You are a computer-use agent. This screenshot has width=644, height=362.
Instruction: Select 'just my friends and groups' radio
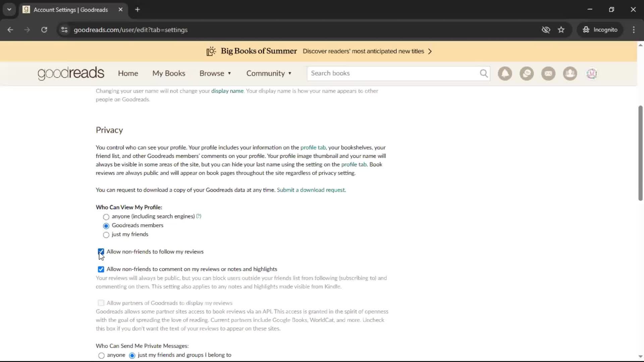click(x=132, y=356)
